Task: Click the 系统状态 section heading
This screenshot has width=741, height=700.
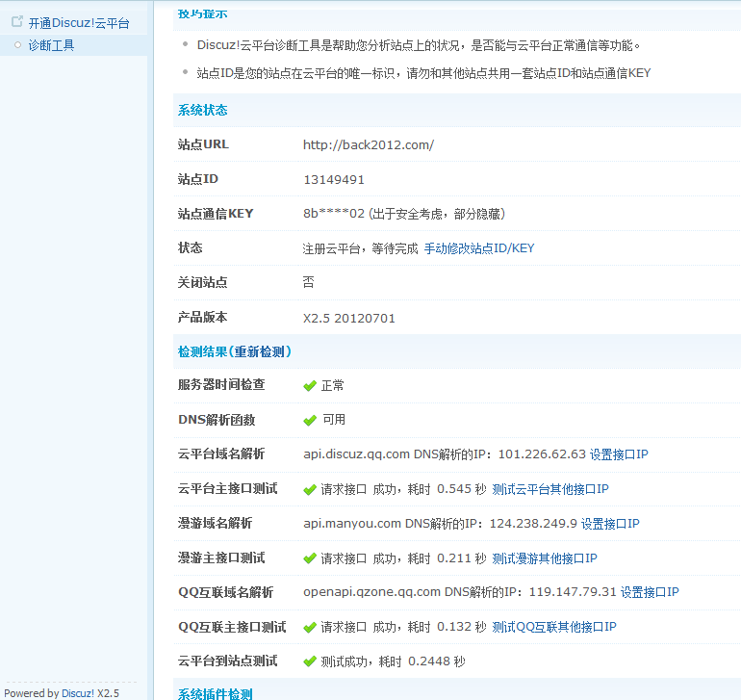Action: pyautogui.click(x=203, y=110)
